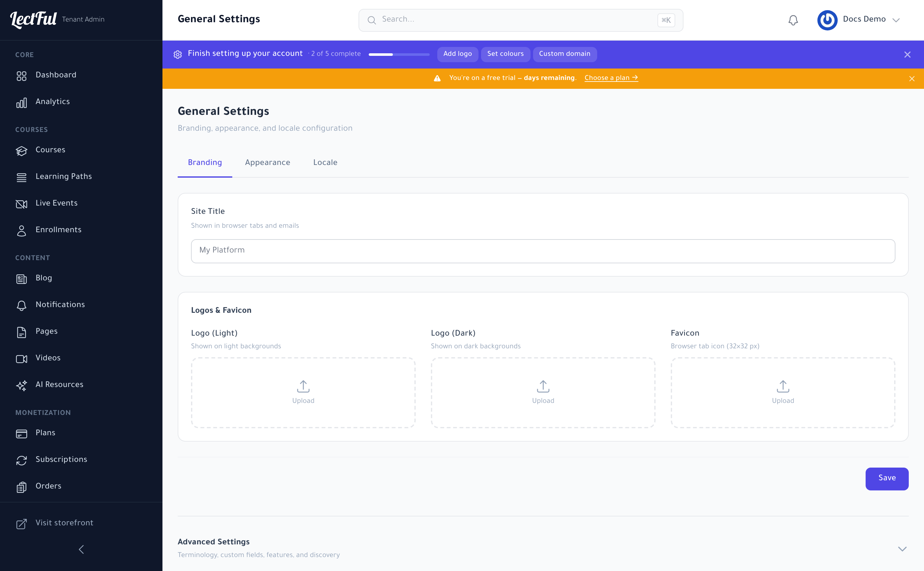Switch to the Branding tab
This screenshot has height=571, width=924.
point(205,162)
